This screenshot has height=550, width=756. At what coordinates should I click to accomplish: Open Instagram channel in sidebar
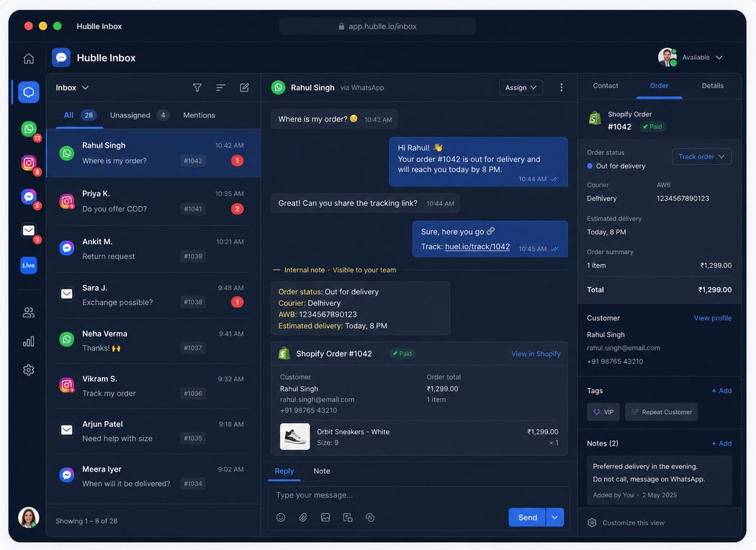(29, 163)
